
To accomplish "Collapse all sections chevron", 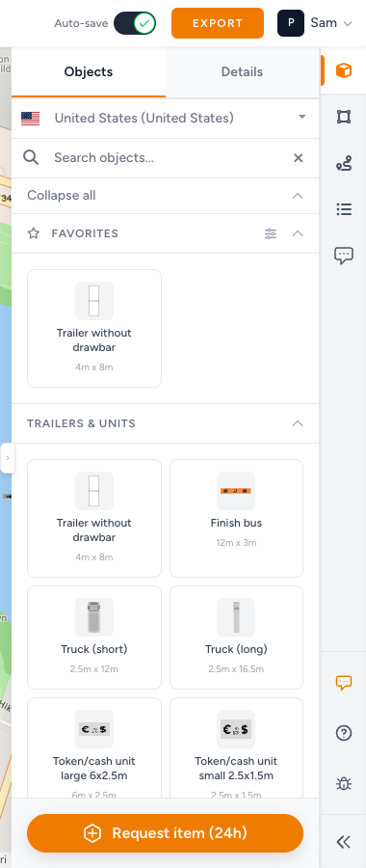I will point(298,196).
